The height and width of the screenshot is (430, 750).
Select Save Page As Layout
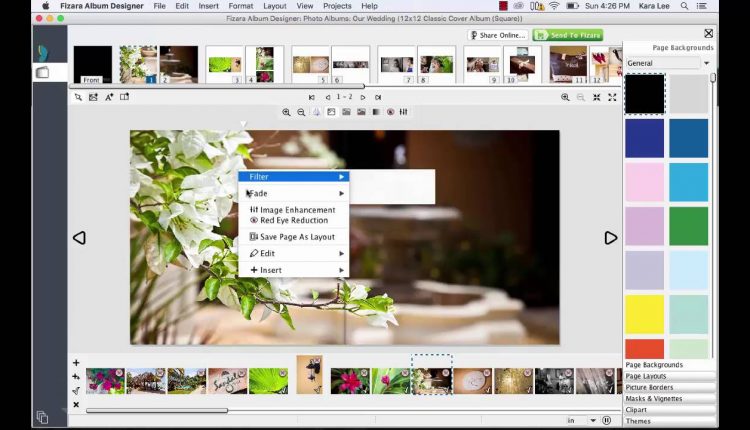coord(294,237)
